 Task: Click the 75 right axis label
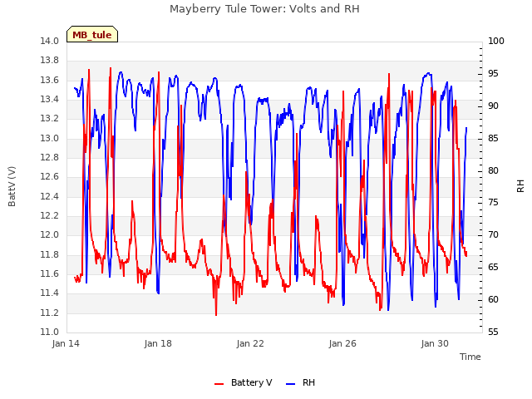tap(493, 203)
